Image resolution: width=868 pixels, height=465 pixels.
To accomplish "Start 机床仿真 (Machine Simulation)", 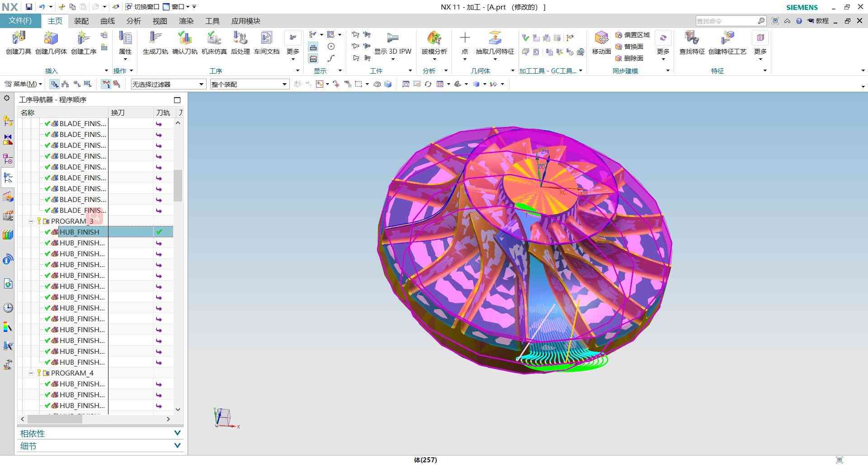I will [214, 38].
